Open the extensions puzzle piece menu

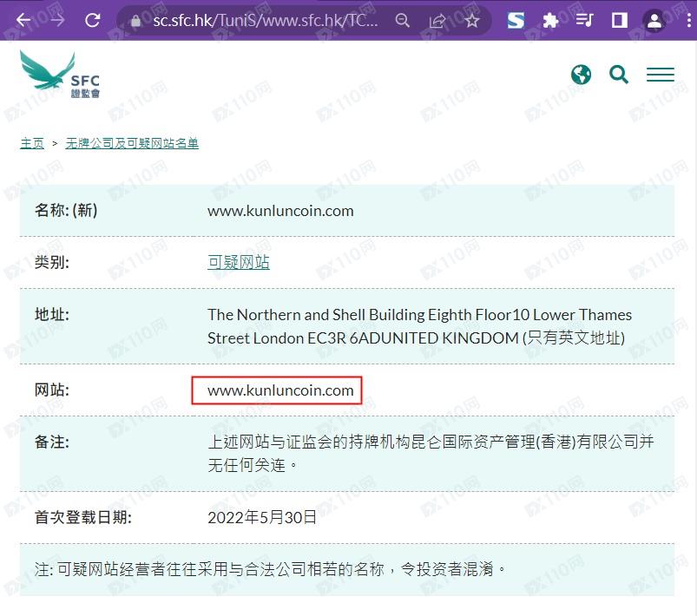550,21
